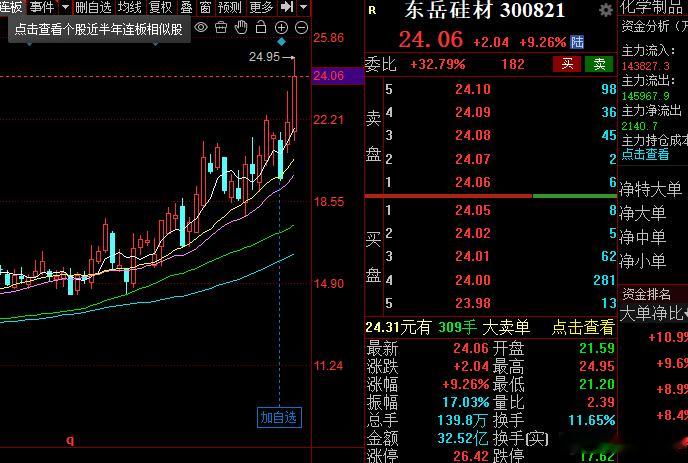The height and width of the screenshot is (463, 688).
Task: Zoom out with the minus circle icon
Action: [x=301, y=28]
